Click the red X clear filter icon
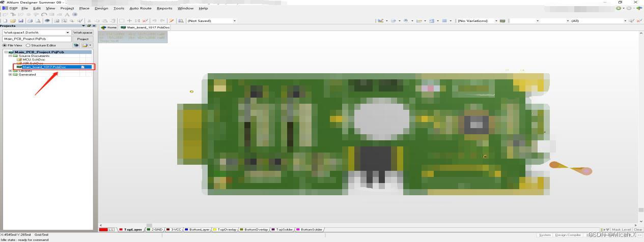The height and width of the screenshot is (242, 644). click(638, 21)
